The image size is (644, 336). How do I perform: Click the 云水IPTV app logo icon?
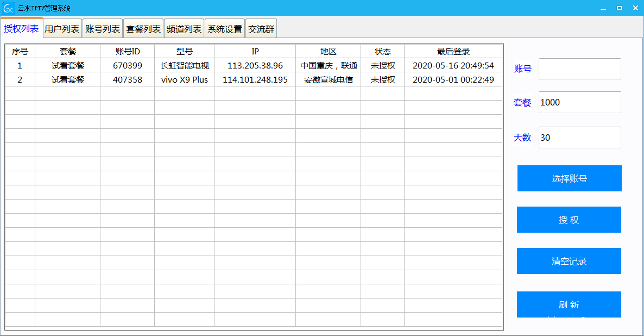8,8
